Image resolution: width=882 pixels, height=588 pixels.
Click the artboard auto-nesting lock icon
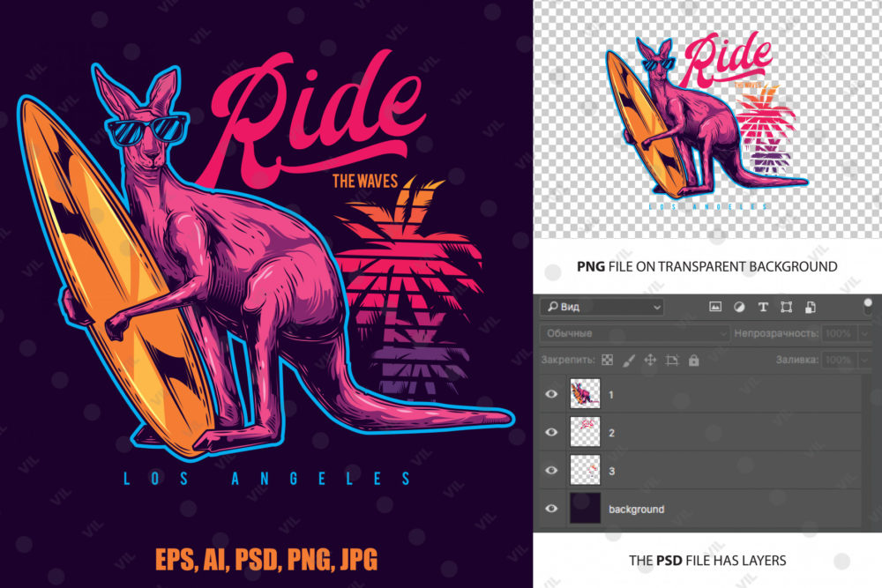pyautogui.click(x=672, y=360)
